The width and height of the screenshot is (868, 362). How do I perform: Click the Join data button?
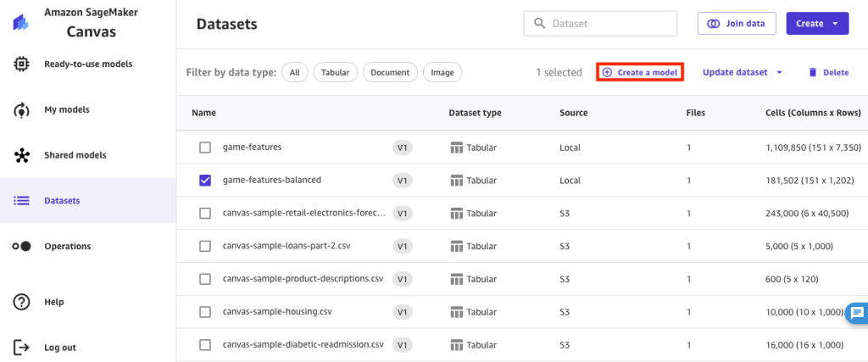737,24
